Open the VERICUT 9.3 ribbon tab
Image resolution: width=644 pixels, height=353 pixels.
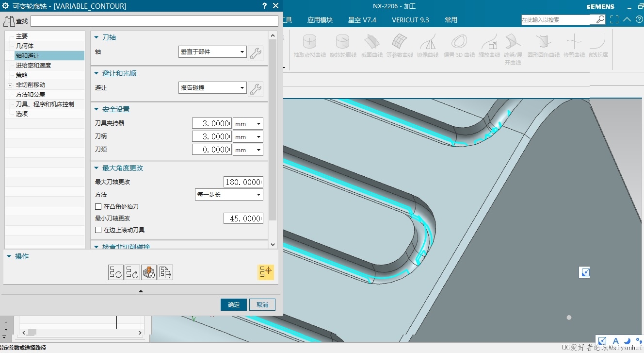pyautogui.click(x=410, y=20)
